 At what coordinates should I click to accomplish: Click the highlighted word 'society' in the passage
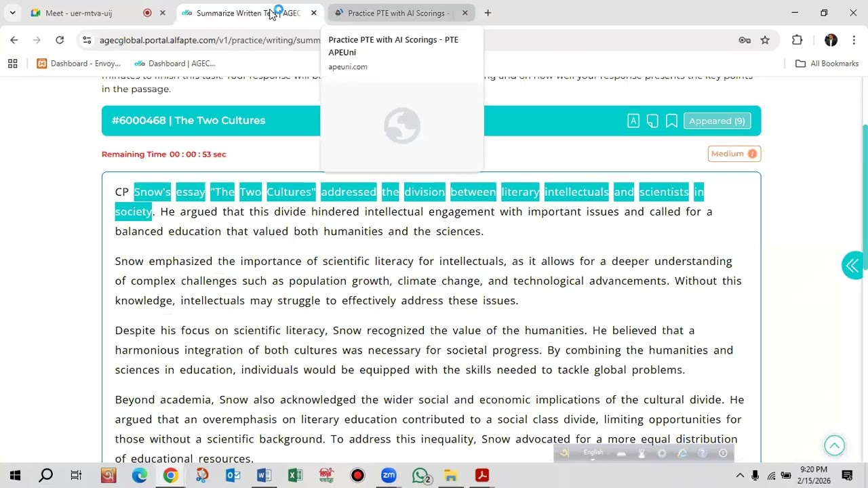click(x=134, y=211)
